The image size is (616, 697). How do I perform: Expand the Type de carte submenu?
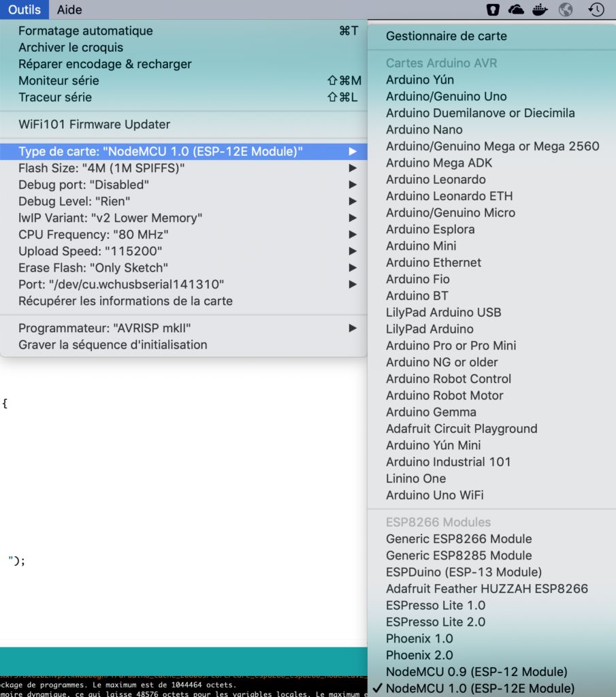pyautogui.click(x=184, y=152)
